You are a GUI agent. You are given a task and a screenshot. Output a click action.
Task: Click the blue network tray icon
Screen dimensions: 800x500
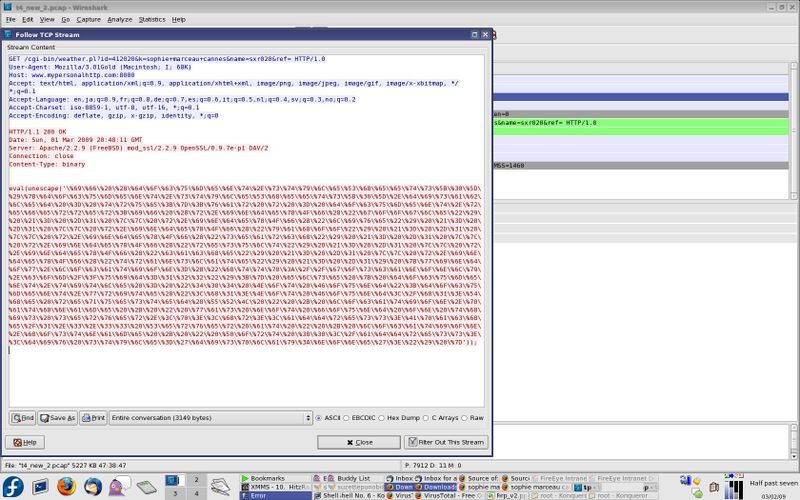tap(685, 480)
